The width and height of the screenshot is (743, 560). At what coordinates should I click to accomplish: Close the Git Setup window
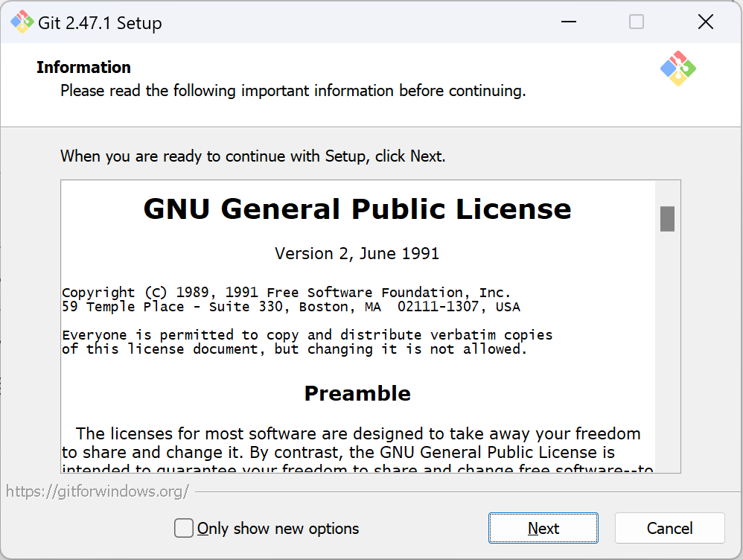pos(706,22)
